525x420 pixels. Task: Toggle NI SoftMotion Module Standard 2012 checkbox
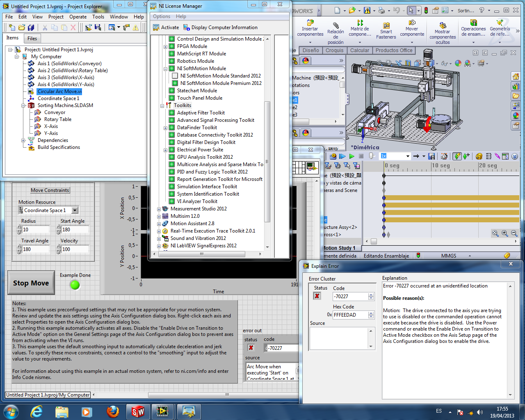point(175,76)
